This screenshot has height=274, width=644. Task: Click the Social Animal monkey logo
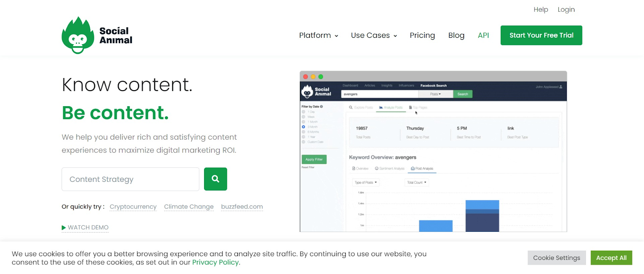coord(97,35)
